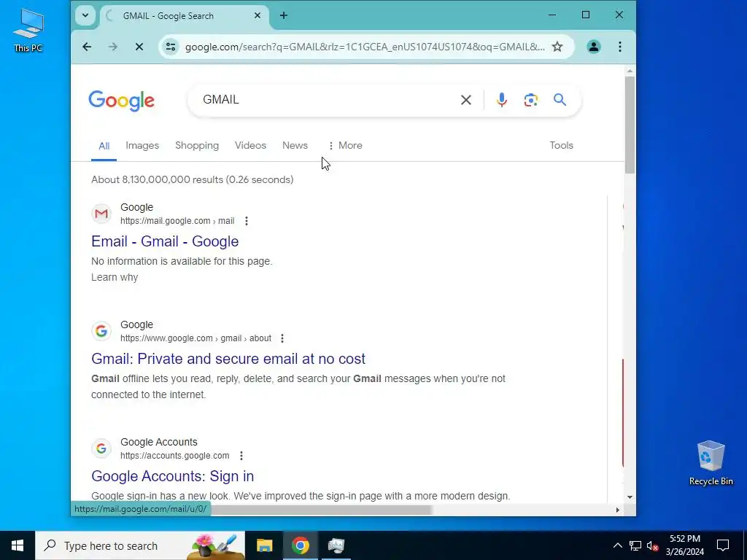Open Google Accounts: Sign in link
747x560 pixels.
point(172,476)
